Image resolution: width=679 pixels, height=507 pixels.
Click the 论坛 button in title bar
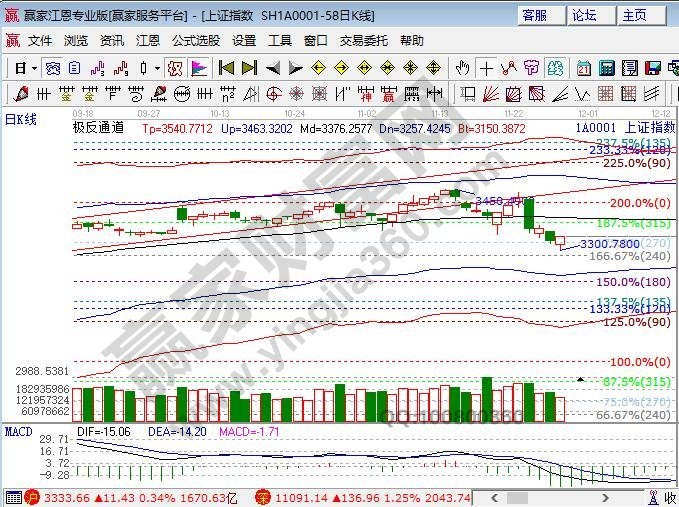pos(584,15)
